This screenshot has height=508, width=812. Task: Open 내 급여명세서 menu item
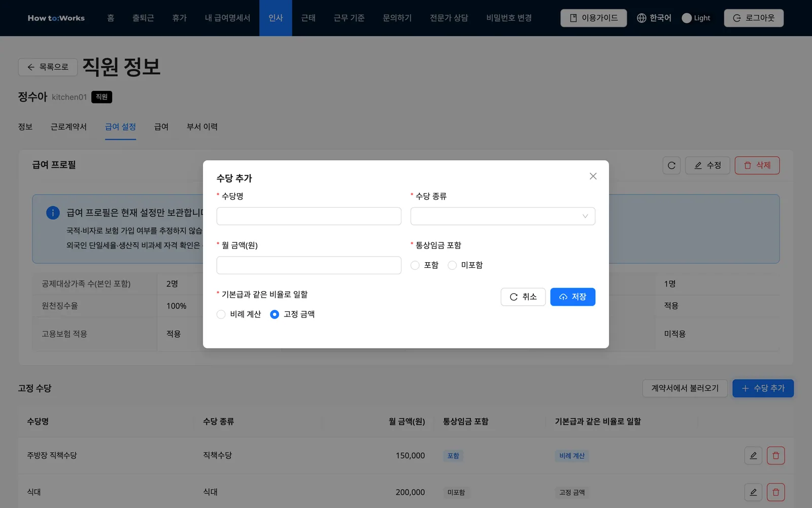[227, 18]
